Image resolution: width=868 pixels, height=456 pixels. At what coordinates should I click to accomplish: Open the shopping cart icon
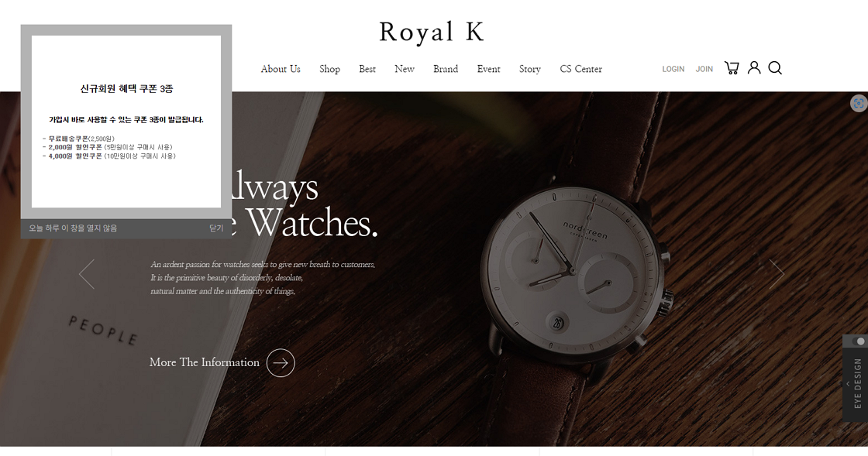pyautogui.click(x=732, y=68)
